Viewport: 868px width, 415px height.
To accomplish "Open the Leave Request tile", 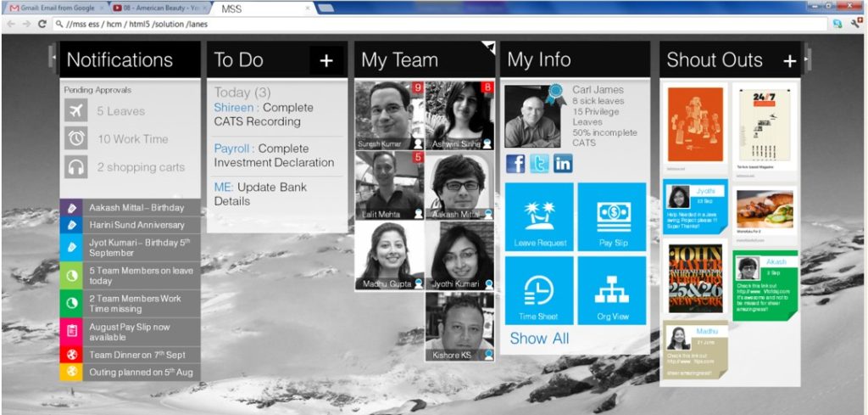I will pyautogui.click(x=539, y=217).
